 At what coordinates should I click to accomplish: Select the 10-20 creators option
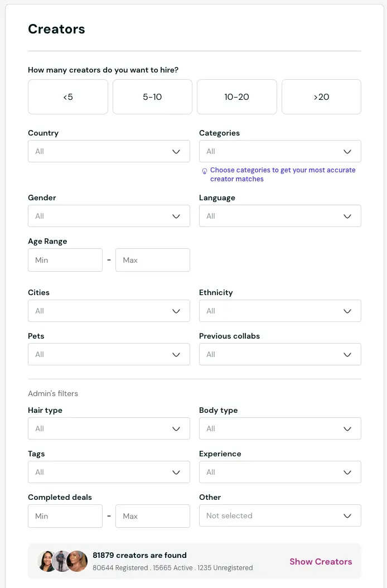coord(236,97)
